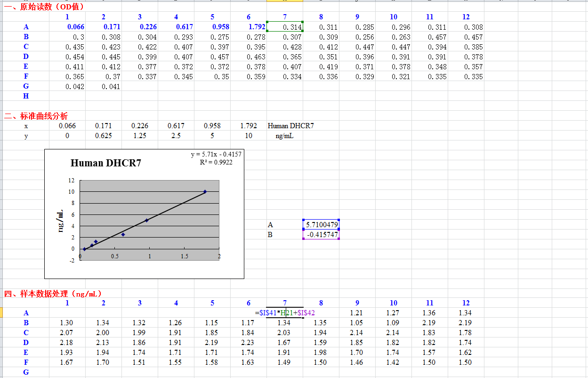Viewport: 588px width, 378px height.
Task: Select the OD reading 0.348
Action: (437, 66)
